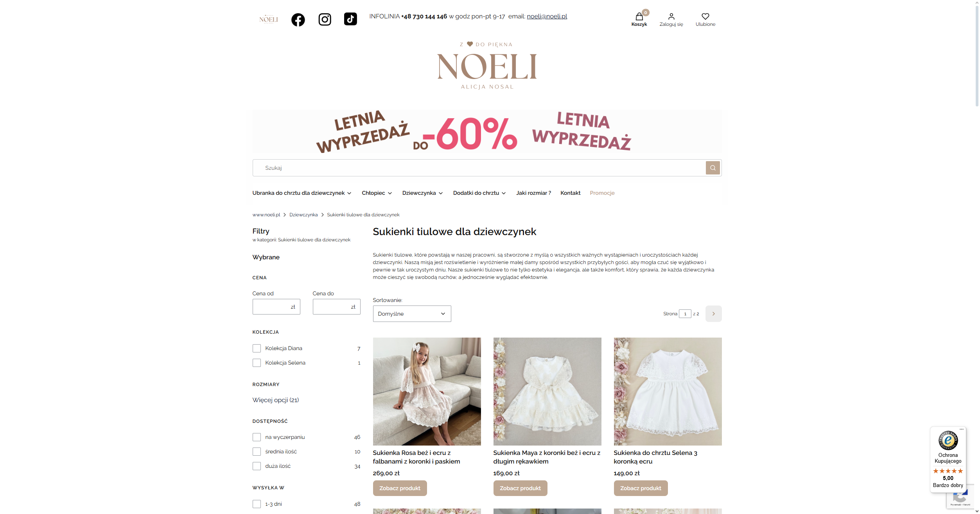The width and height of the screenshot is (980, 514).
Task: Open the Instagram profile icon
Action: (325, 19)
